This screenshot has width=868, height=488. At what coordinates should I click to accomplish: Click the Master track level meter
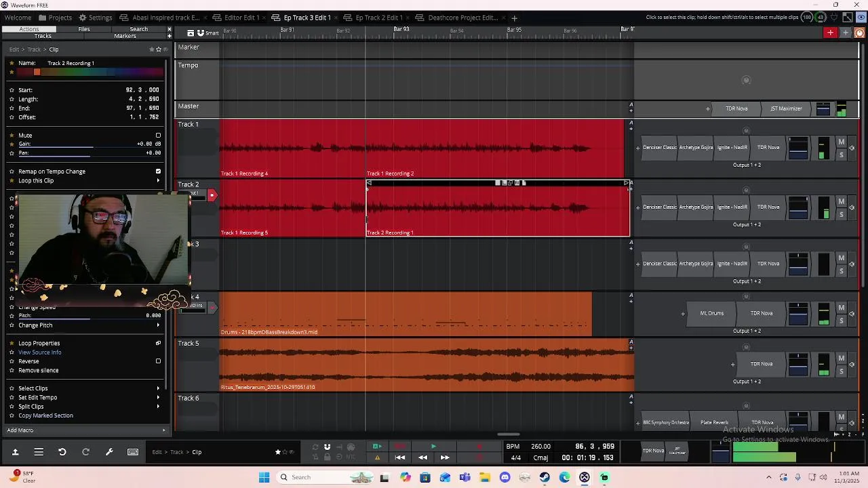tap(842, 109)
